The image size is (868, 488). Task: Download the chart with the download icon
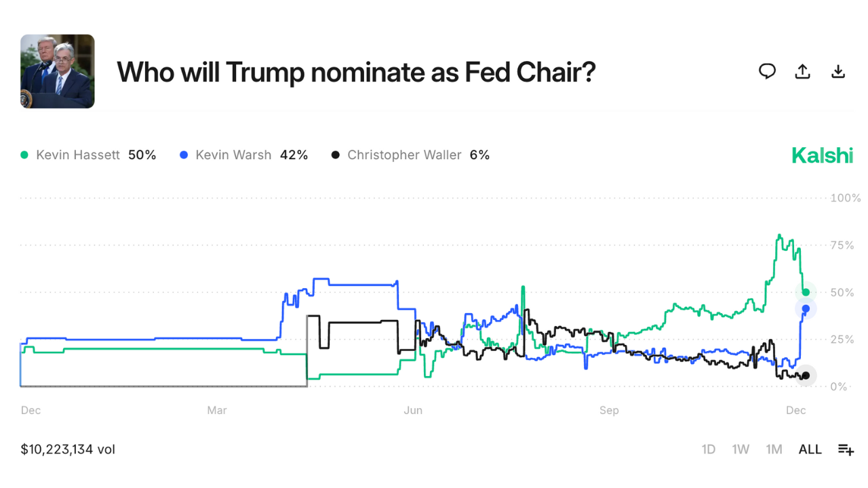click(838, 71)
